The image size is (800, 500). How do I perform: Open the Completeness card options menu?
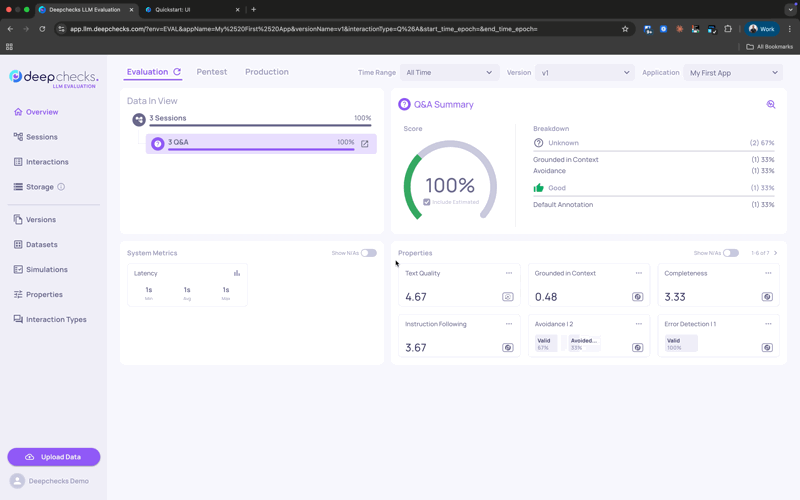click(768, 273)
